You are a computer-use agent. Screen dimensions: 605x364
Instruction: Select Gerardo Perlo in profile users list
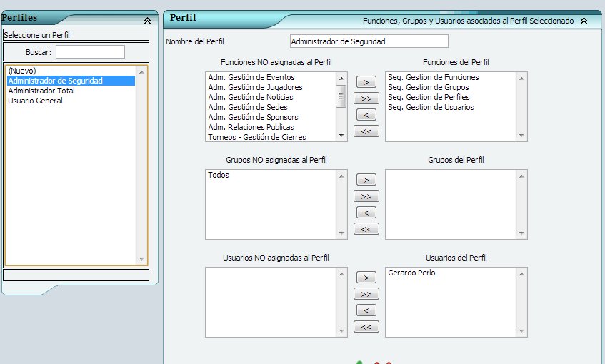pyautogui.click(x=411, y=273)
